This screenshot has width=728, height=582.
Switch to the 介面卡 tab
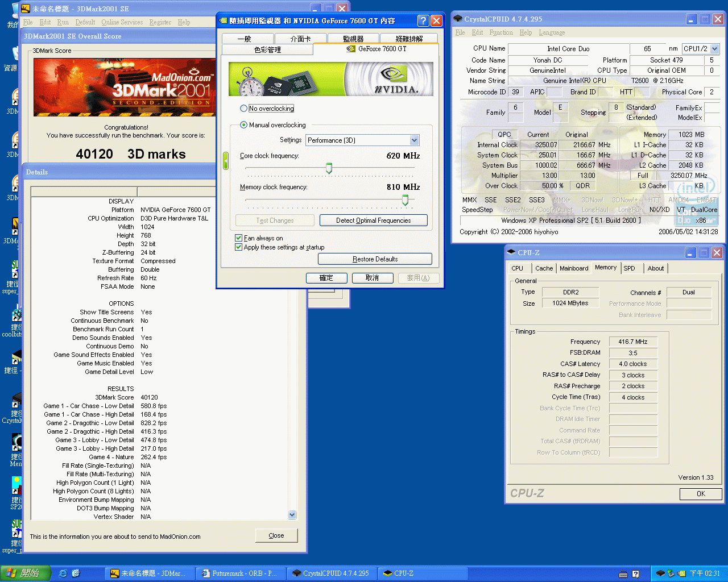300,39
